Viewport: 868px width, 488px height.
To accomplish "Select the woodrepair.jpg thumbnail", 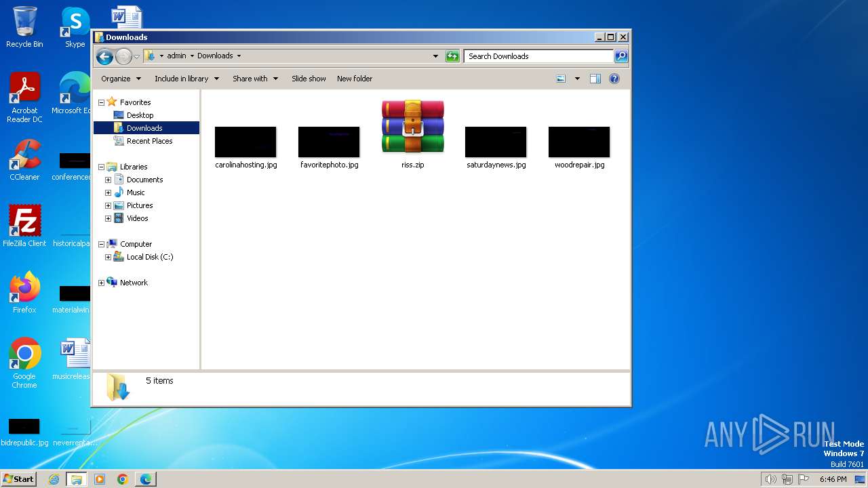I will click(x=579, y=142).
